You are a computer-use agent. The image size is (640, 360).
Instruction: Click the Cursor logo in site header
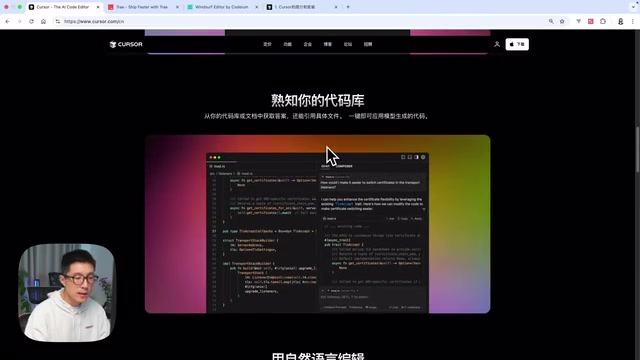126,44
